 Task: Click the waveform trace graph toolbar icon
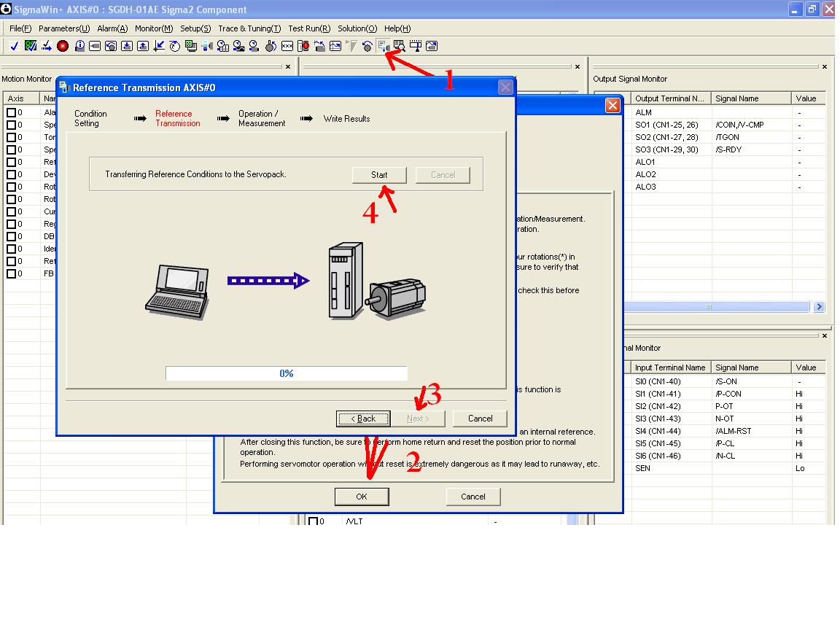pos(335,46)
